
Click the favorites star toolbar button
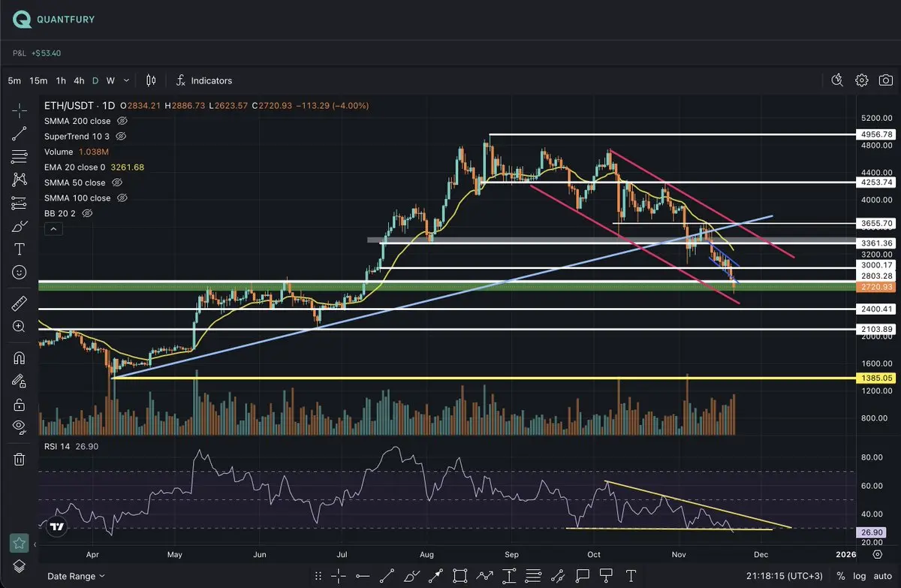tap(20, 543)
